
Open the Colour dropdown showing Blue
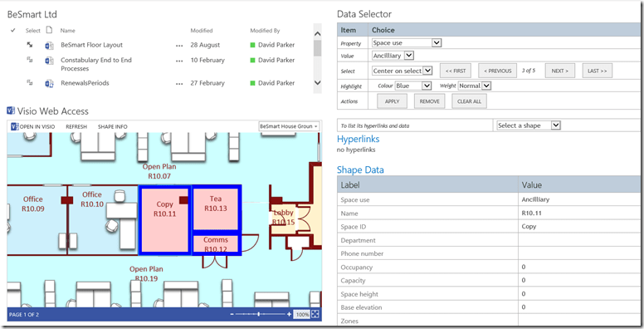[413, 86]
